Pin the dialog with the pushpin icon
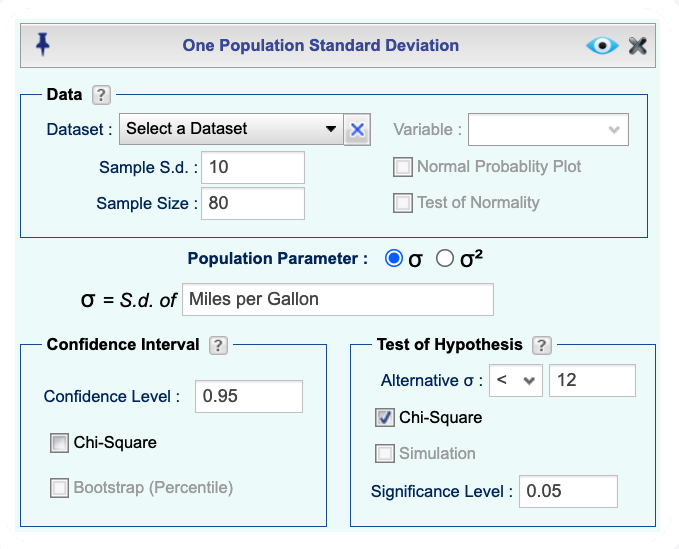This screenshot has width=679, height=549. tap(42, 45)
